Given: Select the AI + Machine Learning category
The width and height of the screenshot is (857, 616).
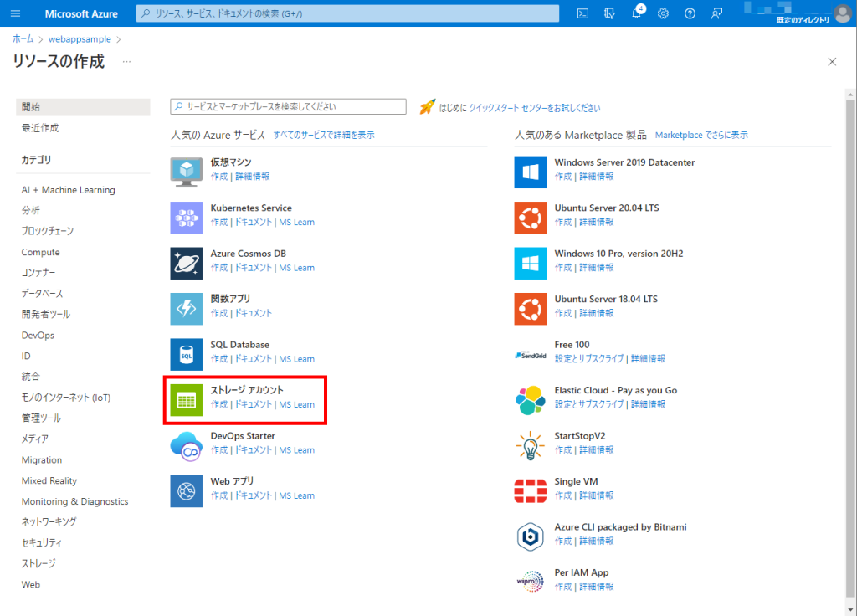Looking at the screenshot, I should [x=69, y=190].
